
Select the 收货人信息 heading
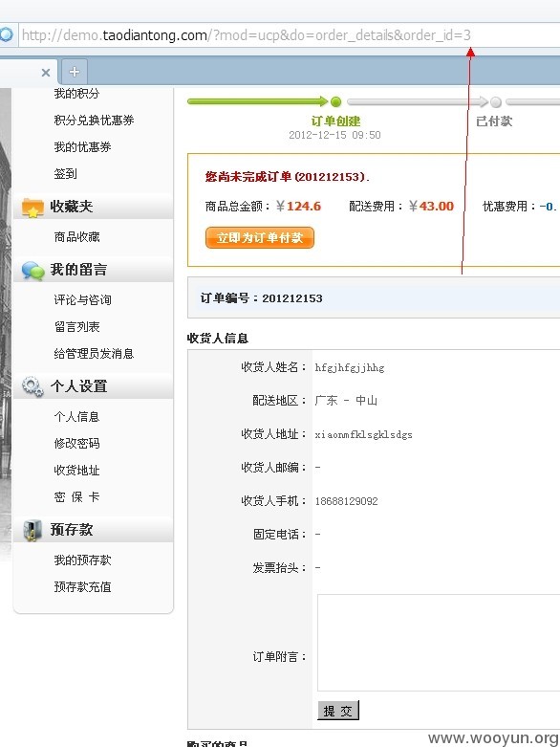(218, 339)
